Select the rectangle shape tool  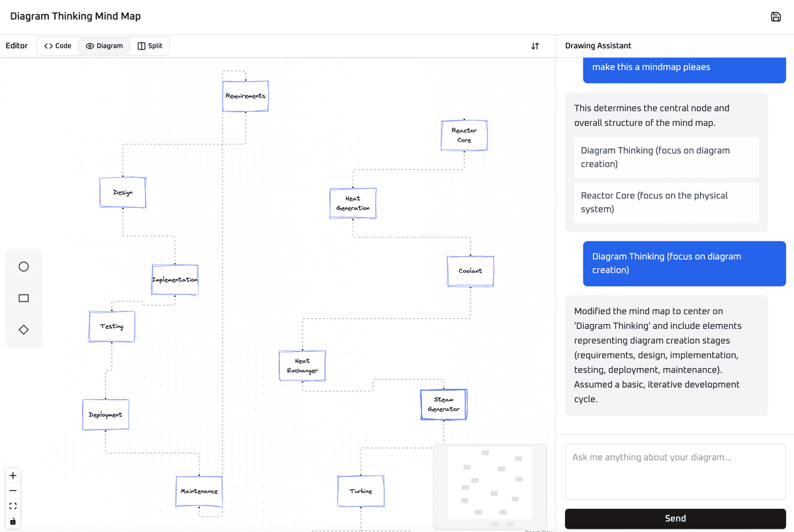click(x=24, y=298)
